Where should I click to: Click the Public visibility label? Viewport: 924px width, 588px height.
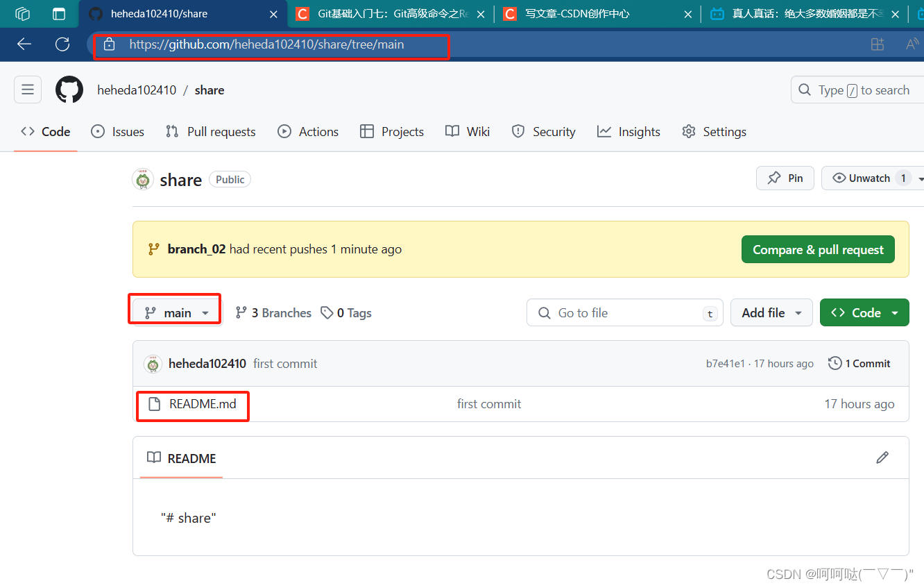point(230,179)
